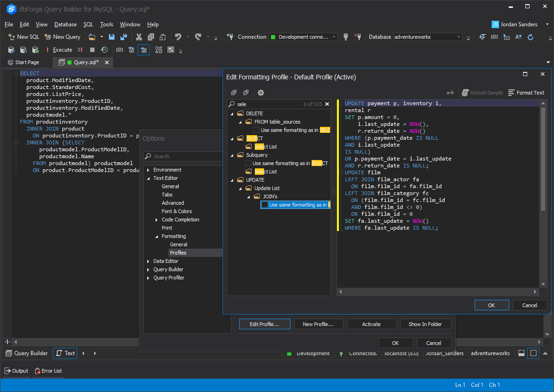Close the Query.sql tab
This screenshot has height=392, width=554.
(x=107, y=62)
